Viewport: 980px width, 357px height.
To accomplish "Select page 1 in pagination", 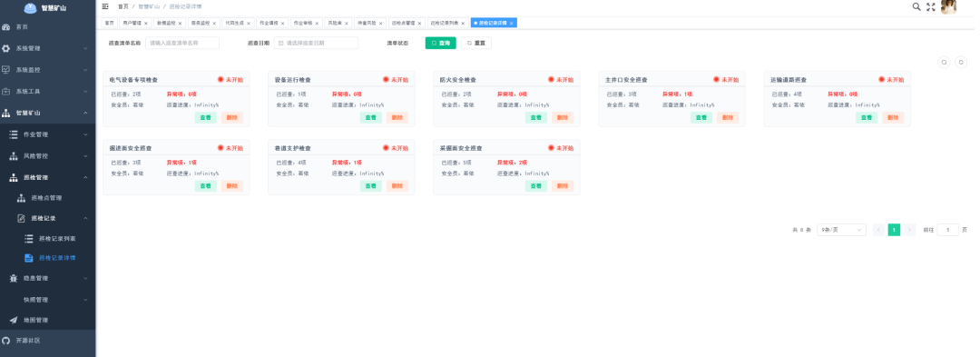I will 894,230.
